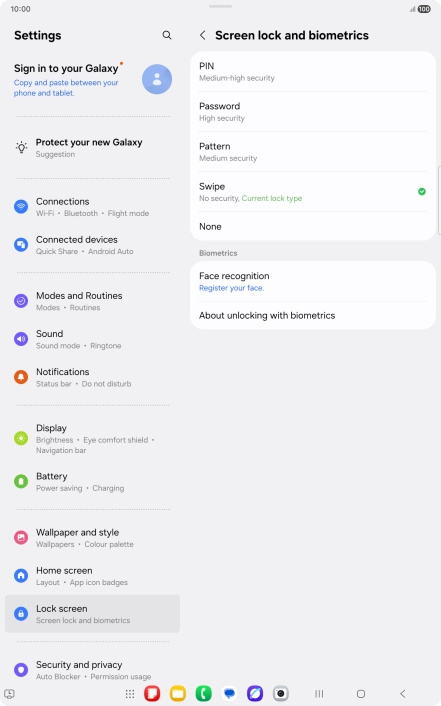Select Pattern lock type
441x706 pixels.
313,152
